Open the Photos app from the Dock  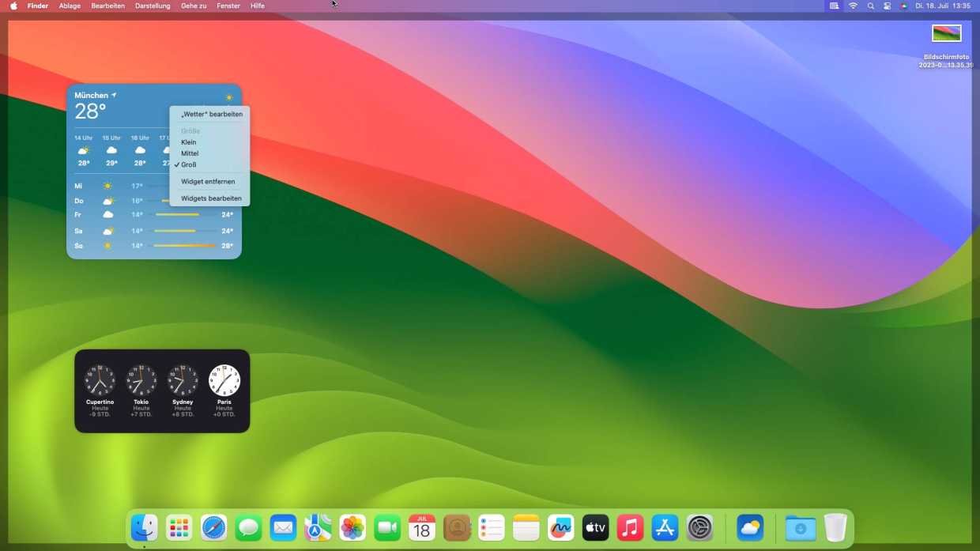[x=352, y=527]
